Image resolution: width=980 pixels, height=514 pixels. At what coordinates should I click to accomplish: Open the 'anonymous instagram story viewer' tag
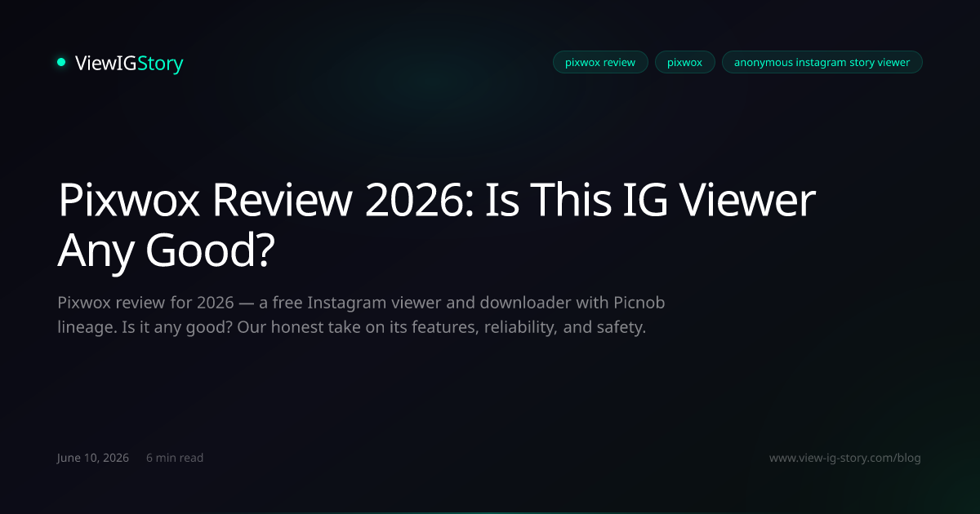(x=822, y=62)
